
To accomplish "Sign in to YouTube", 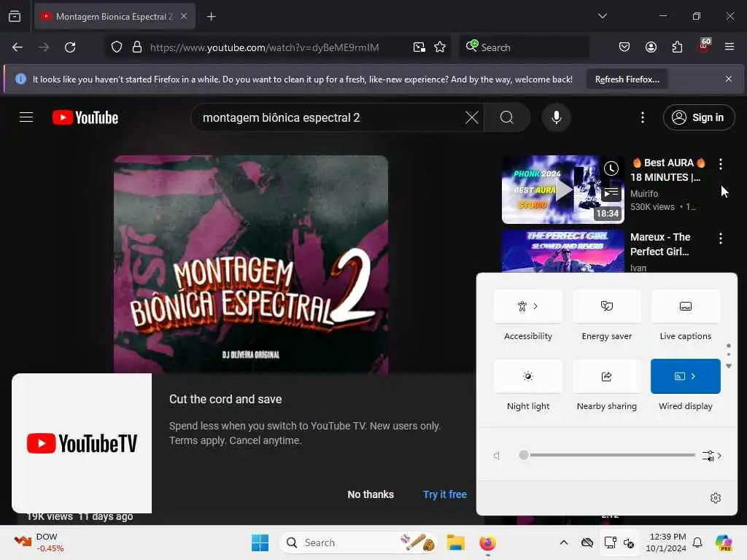I will click(698, 117).
